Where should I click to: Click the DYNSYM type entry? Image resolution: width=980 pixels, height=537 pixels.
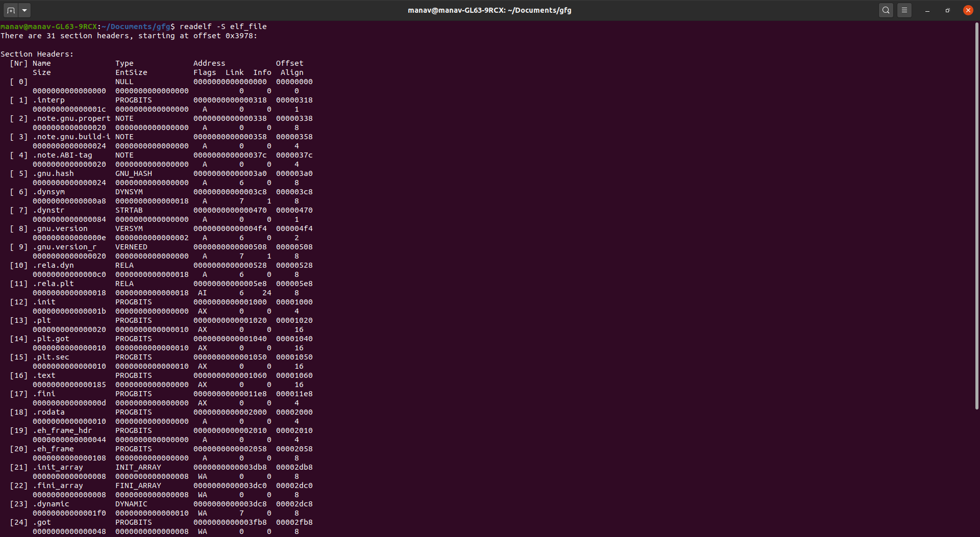click(x=129, y=192)
